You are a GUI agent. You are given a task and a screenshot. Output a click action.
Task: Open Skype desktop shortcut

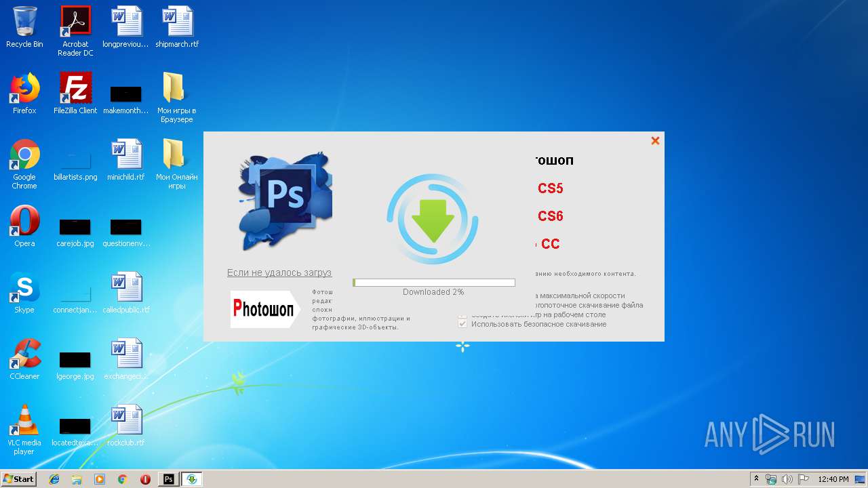[x=24, y=293]
